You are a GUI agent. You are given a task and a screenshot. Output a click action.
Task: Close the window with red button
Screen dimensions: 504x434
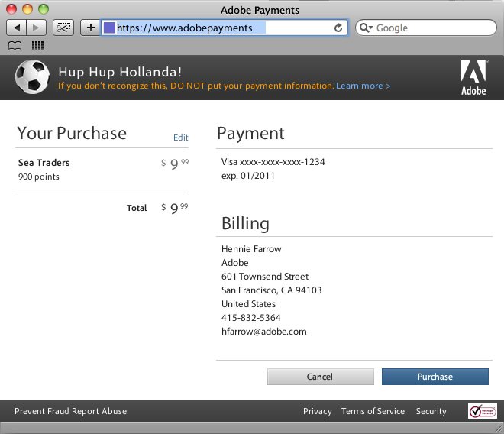click(11, 8)
